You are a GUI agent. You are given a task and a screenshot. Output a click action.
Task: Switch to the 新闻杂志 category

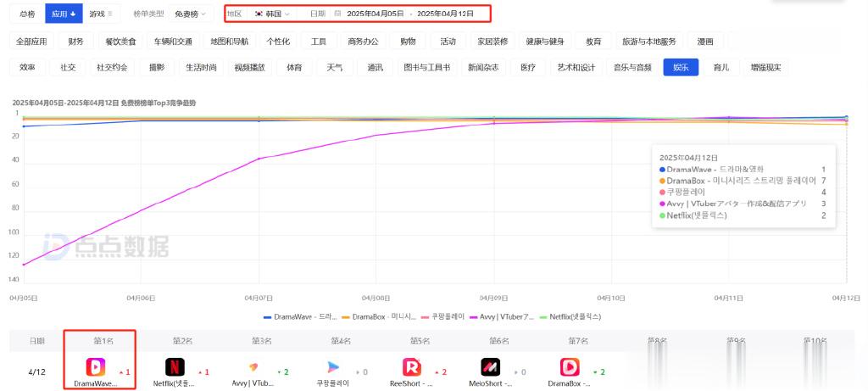click(483, 68)
